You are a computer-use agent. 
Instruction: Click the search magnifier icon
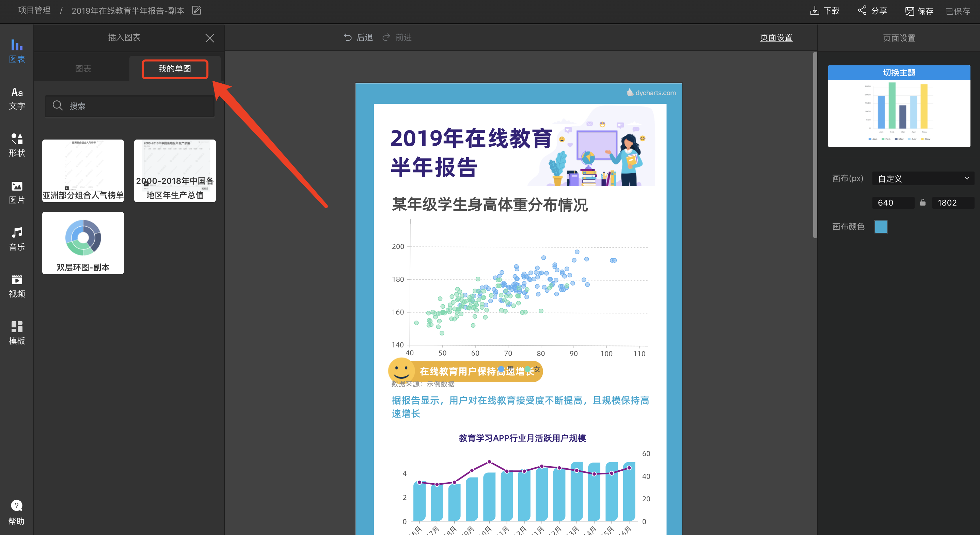[58, 105]
